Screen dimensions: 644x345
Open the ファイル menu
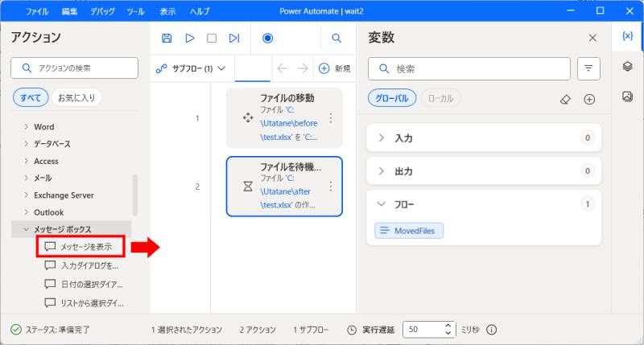tap(36, 12)
